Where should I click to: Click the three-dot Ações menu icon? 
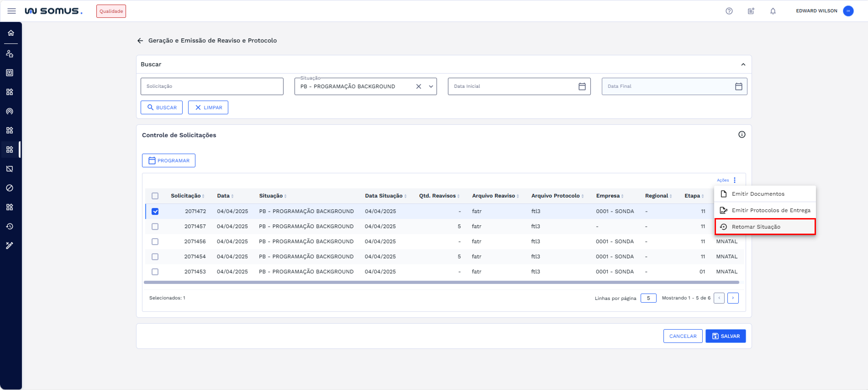(735, 180)
